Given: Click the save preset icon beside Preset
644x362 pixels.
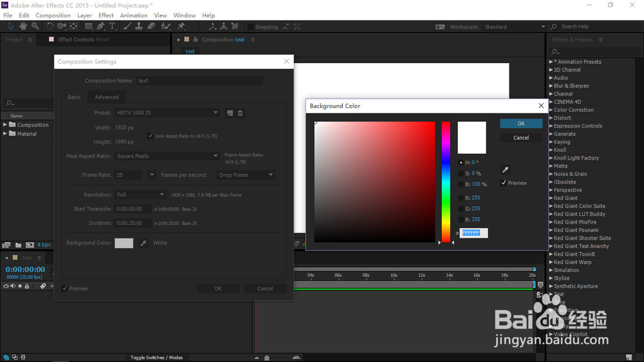Looking at the screenshot, I should coord(230,113).
